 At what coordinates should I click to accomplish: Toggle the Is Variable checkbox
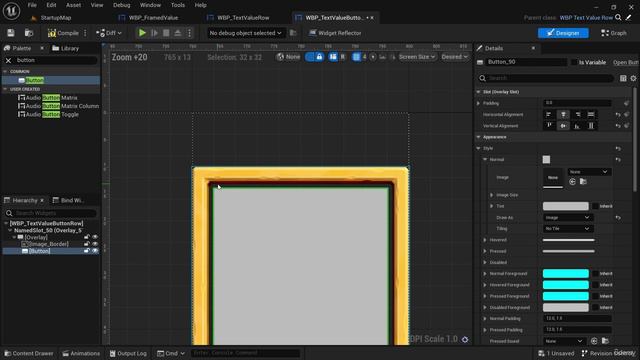click(574, 62)
